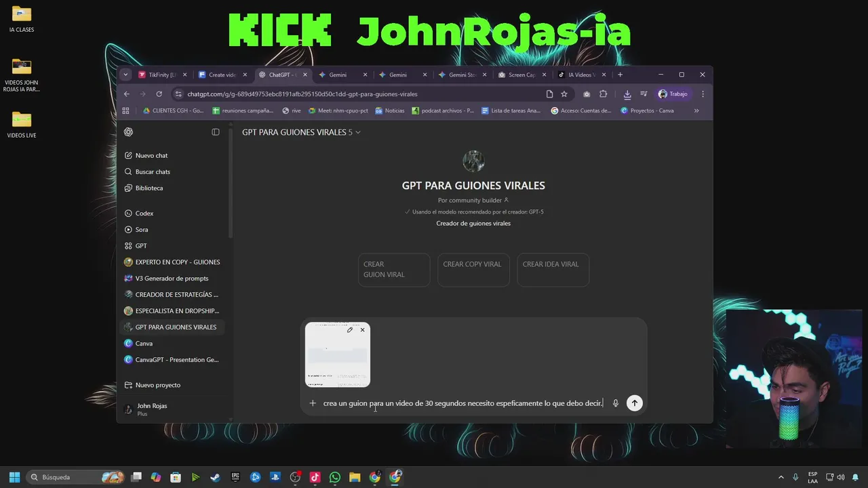Click the community builder author link
Viewport: 868px width, 488px height.
pyautogui.click(x=473, y=201)
